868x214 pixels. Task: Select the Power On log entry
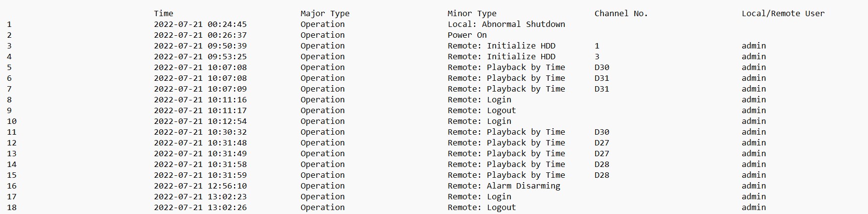tap(467, 35)
